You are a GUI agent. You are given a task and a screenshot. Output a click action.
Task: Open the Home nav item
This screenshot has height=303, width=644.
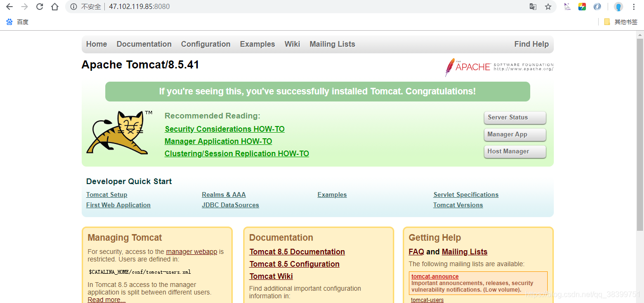96,44
